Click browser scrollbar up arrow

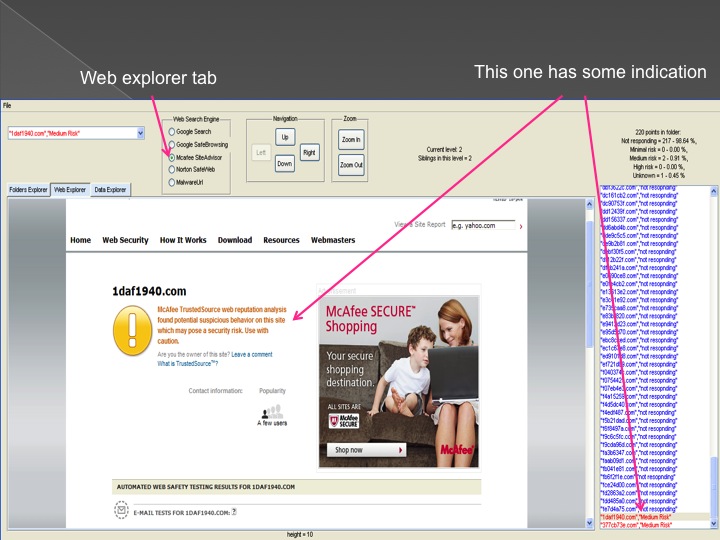pos(590,205)
